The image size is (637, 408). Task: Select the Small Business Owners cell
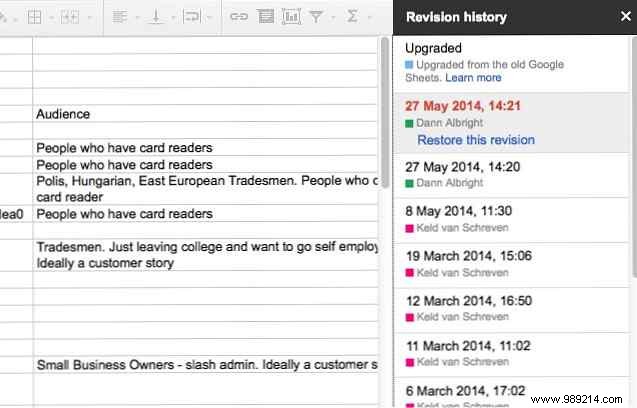pyautogui.click(x=205, y=365)
